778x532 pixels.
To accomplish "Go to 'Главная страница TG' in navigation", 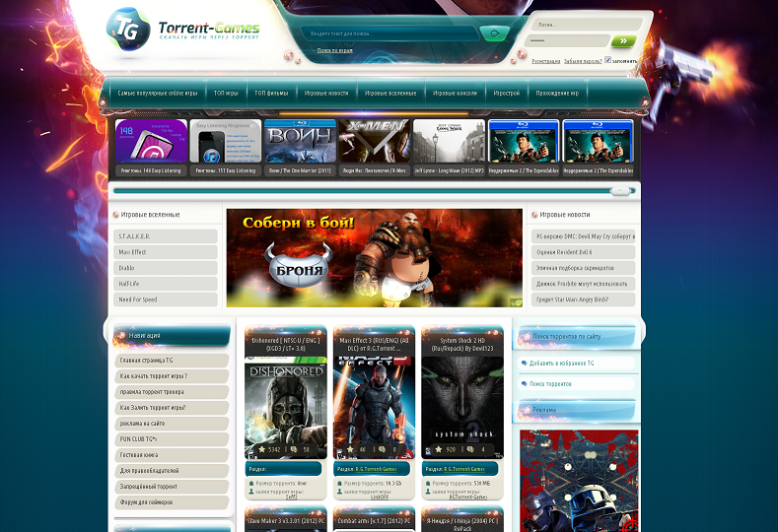I will pos(172,361).
